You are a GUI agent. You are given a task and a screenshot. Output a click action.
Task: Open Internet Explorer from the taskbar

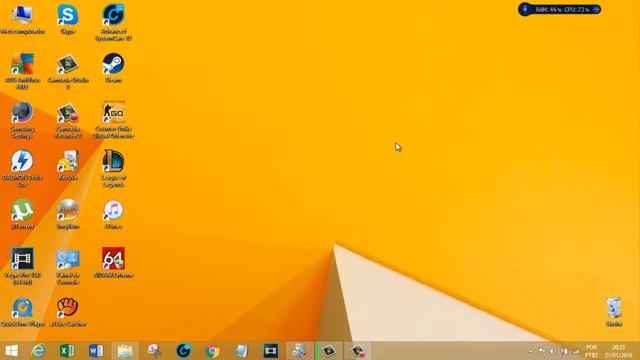coord(38,351)
